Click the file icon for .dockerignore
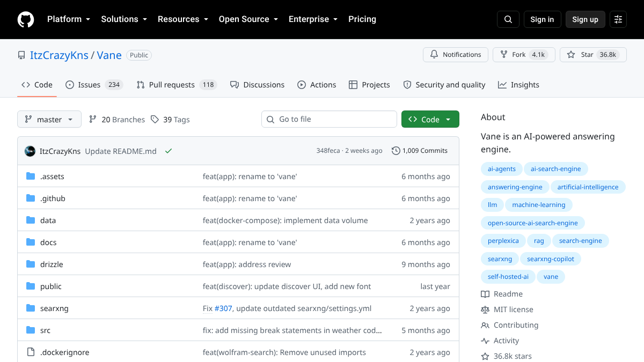 (31, 352)
